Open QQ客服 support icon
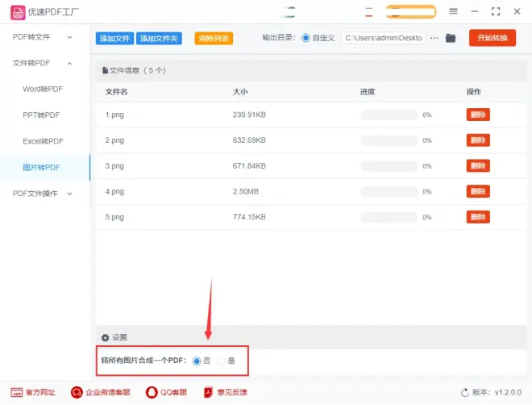The height and width of the screenshot is (405, 532). point(152,392)
